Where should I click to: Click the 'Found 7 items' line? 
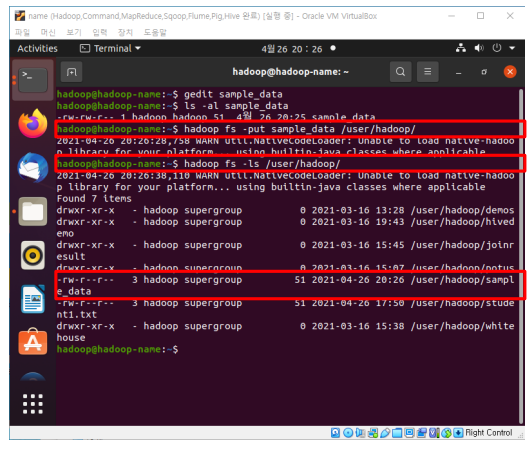pyautogui.click(x=94, y=199)
